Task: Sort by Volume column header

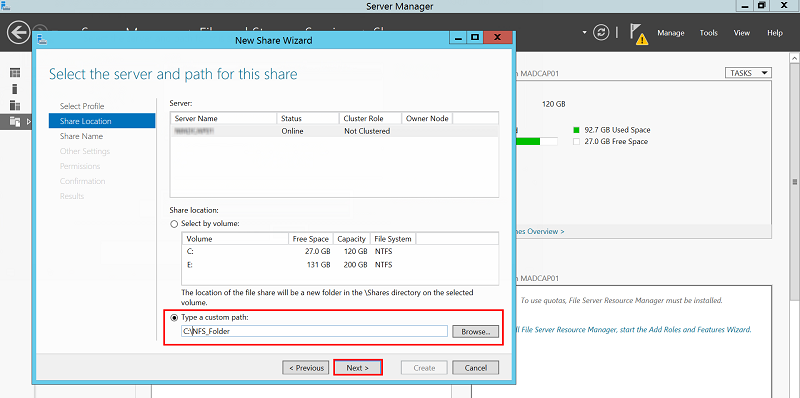Action: (x=235, y=239)
